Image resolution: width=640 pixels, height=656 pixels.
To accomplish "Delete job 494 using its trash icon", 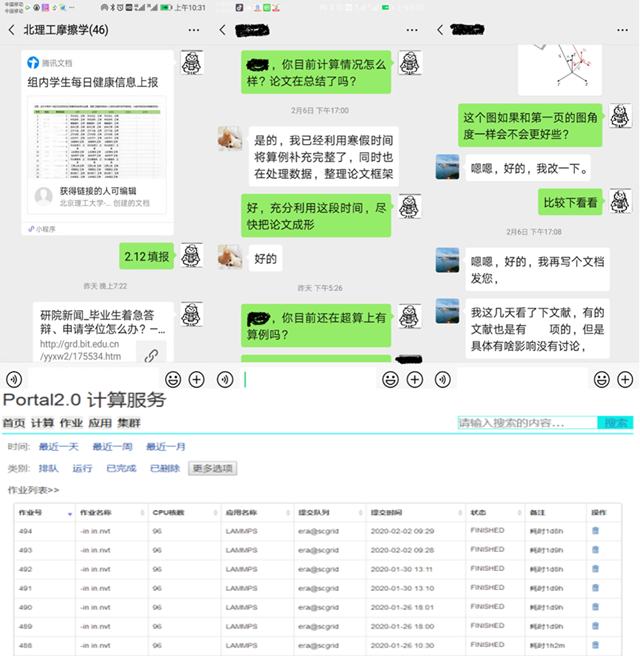I will pos(597,530).
